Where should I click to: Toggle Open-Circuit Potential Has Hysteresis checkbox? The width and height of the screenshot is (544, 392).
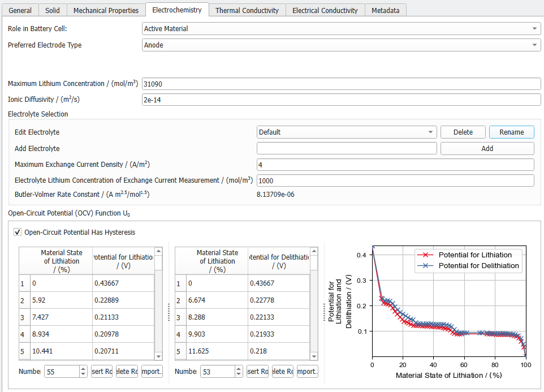[x=18, y=232]
